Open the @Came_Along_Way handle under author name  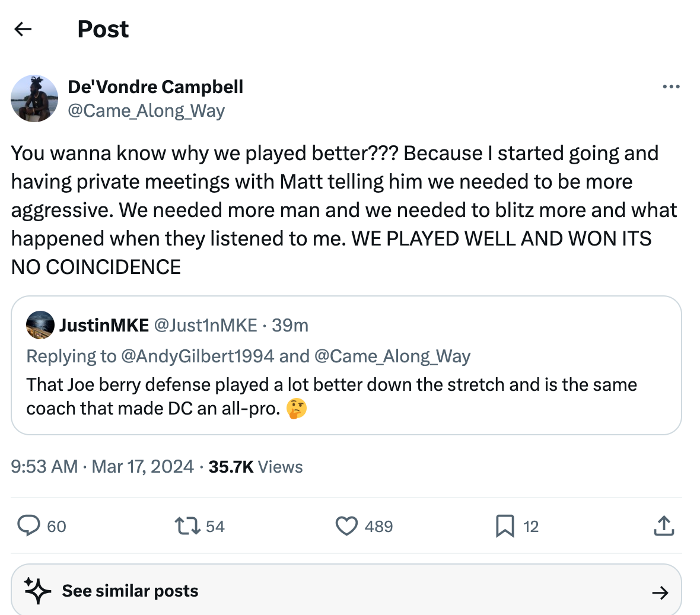[147, 111]
